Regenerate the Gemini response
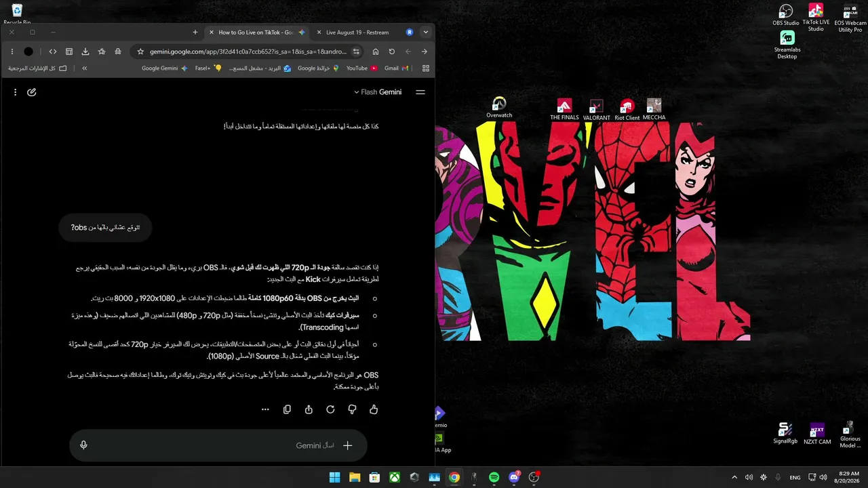Image resolution: width=868 pixels, height=488 pixels. point(330,409)
